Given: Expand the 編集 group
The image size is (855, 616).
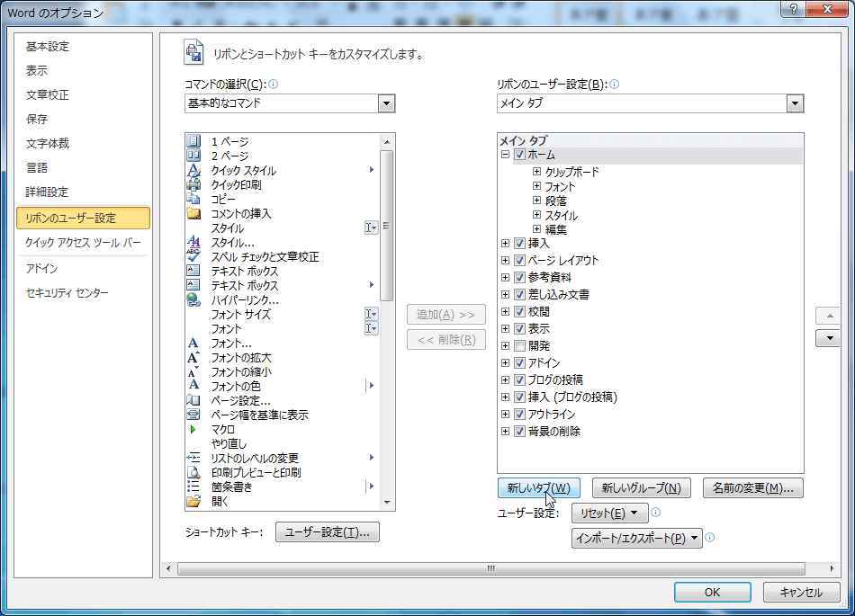Looking at the screenshot, I should [536, 229].
